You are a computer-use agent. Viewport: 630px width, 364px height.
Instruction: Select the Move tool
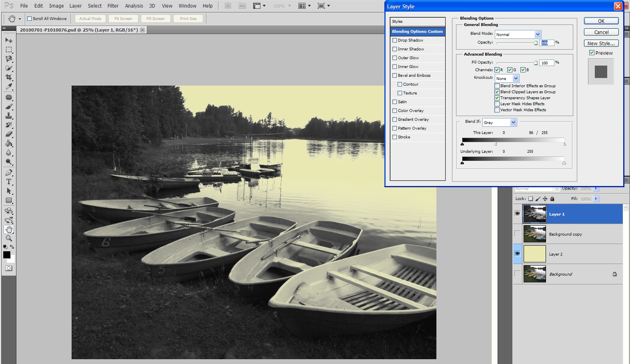click(9, 40)
